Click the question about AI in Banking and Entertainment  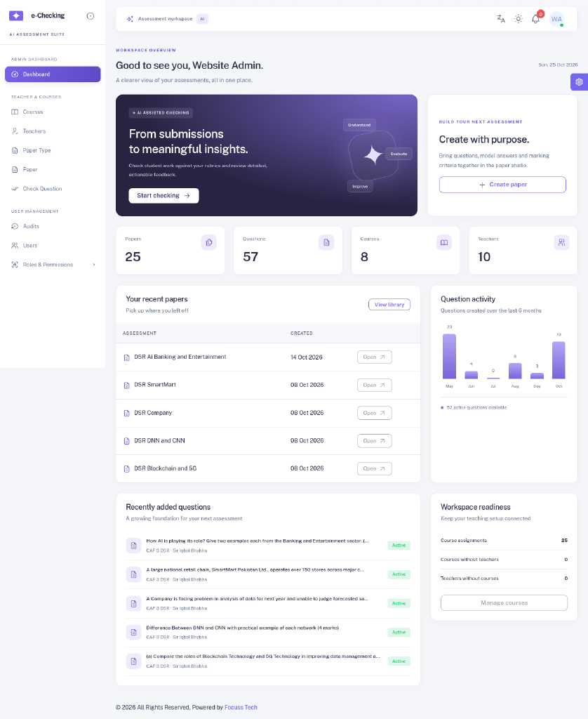[x=257, y=541]
